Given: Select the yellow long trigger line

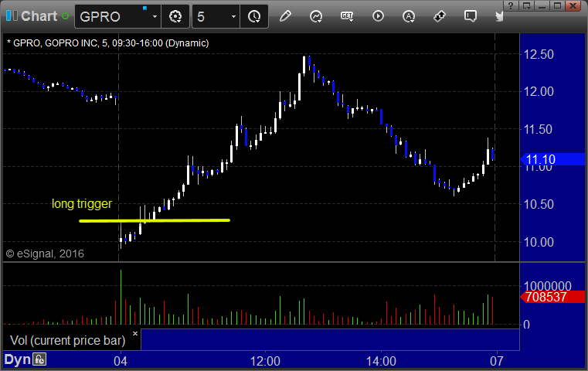Looking at the screenshot, I should (x=155, y=220).
